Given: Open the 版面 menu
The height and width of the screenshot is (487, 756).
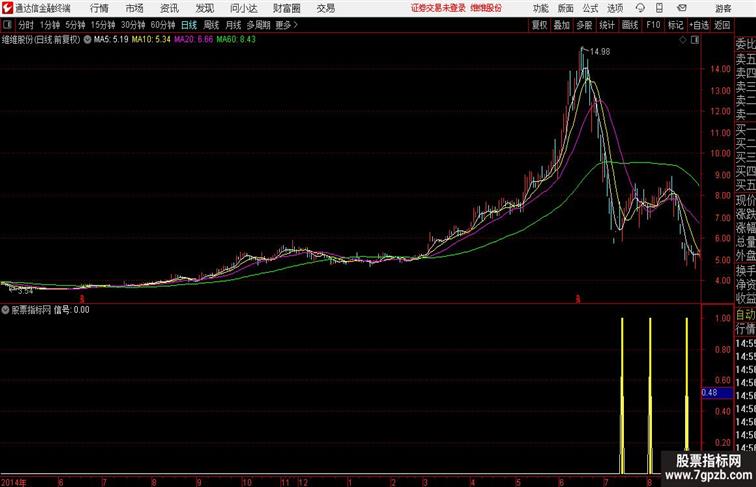Looking at the screenshot, I should pyautogui.click(x=566, y=8).
